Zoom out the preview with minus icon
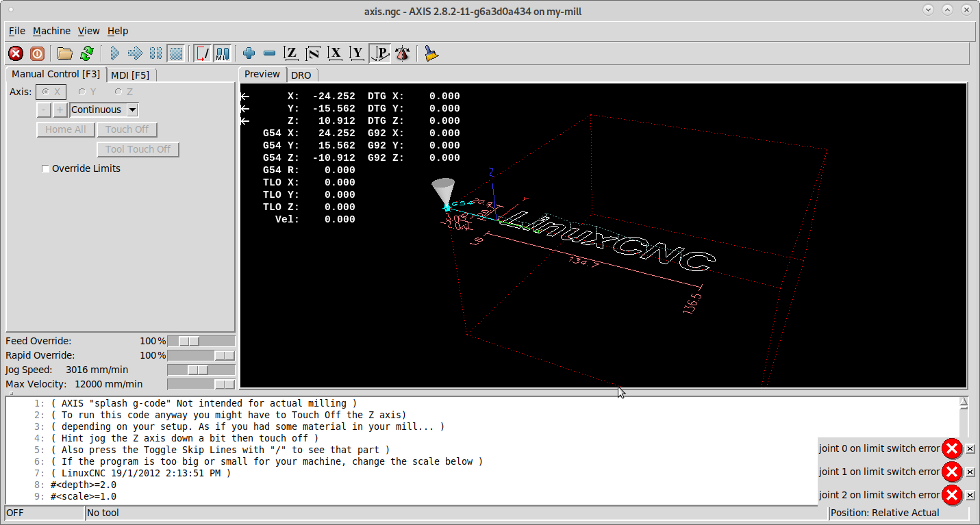980x525 pixels. pyautogui.click(x=270, y=53)
